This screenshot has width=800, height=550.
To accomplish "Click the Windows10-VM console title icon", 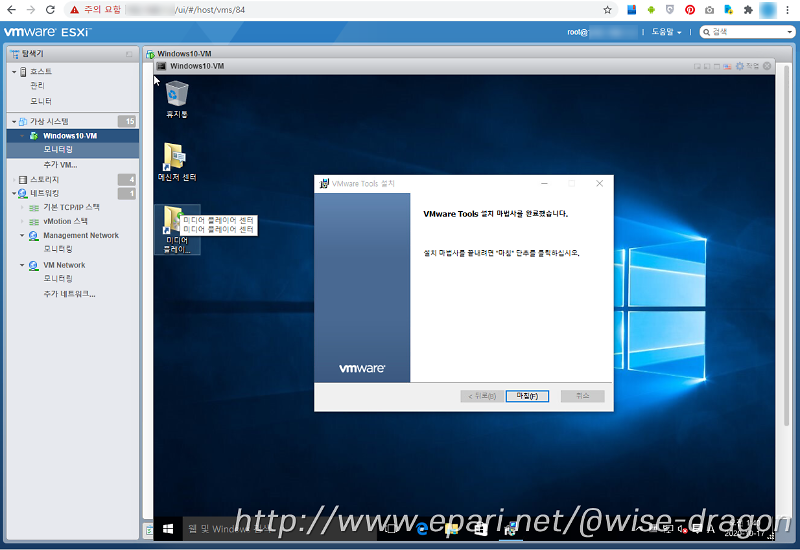I will 162,66.
